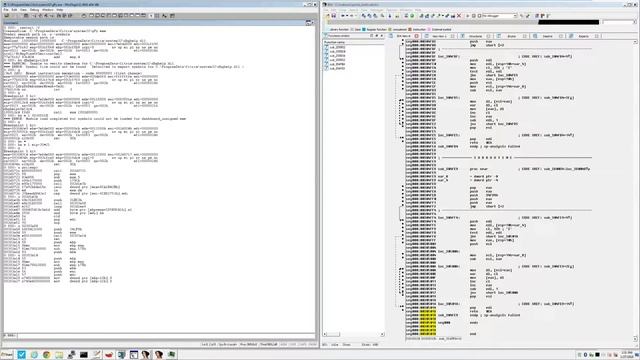Open the Help menu in WinDbg
The image size is (640, 360).
pos(60,10)
